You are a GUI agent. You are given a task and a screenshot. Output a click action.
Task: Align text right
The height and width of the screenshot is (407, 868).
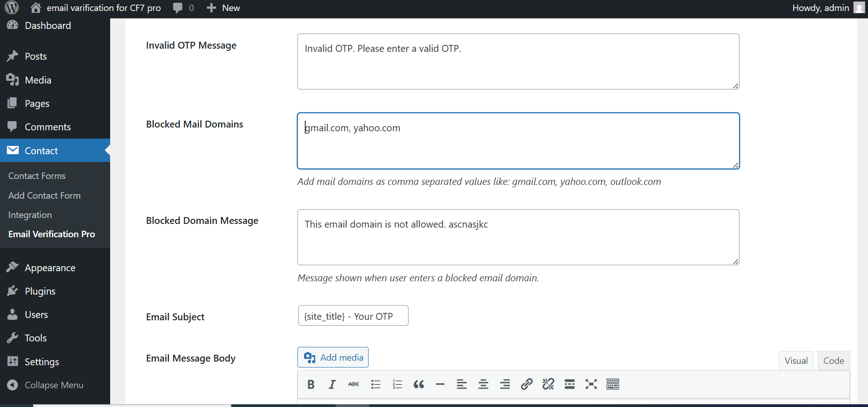click(x=505, y=385)
